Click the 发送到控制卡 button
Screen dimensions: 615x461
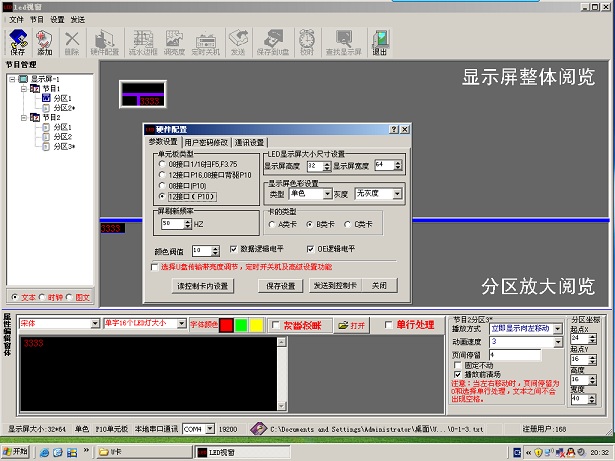[x=335, y=285]
